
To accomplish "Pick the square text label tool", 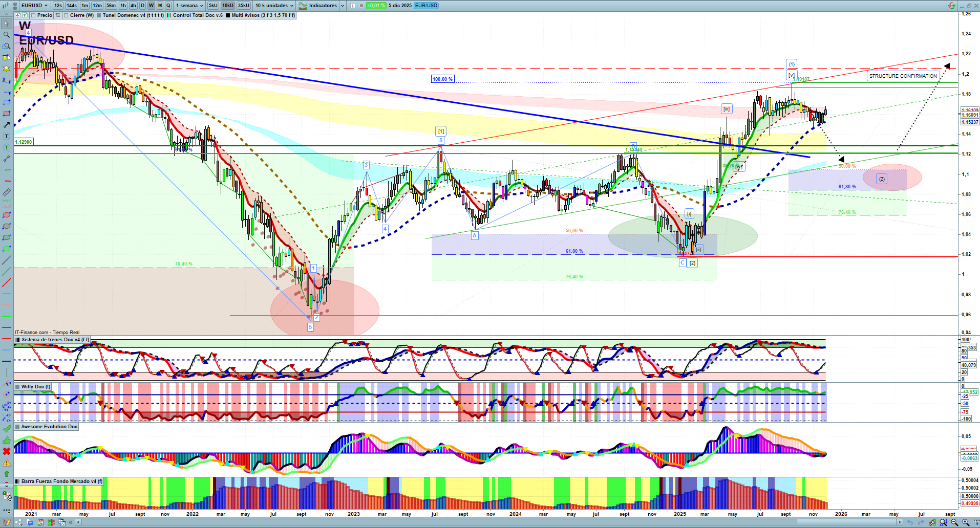I will point(7,136).
